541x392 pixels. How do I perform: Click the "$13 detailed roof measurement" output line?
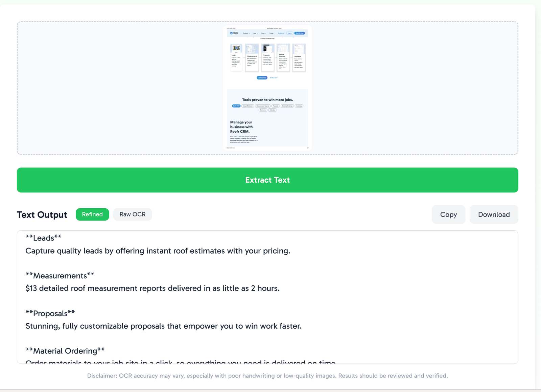[x=152, y=289]
